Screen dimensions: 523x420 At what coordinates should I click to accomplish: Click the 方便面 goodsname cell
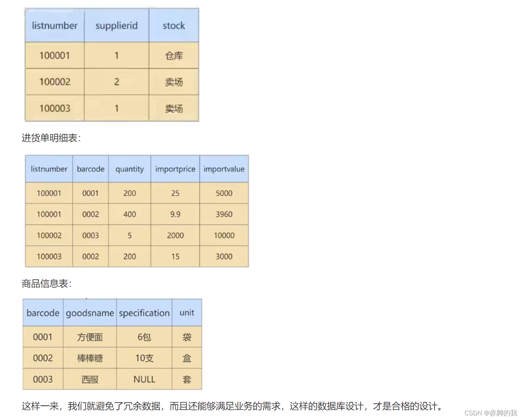[x=89, y=337]
